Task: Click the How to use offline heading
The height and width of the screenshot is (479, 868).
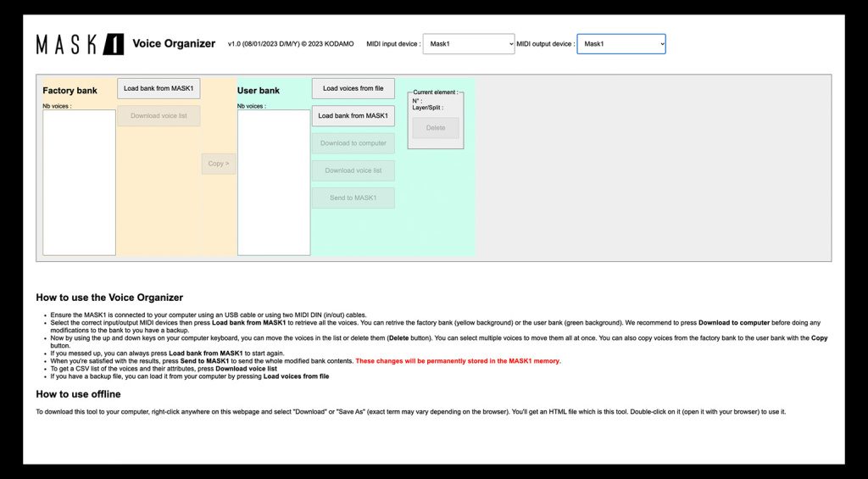Action: 78,394
